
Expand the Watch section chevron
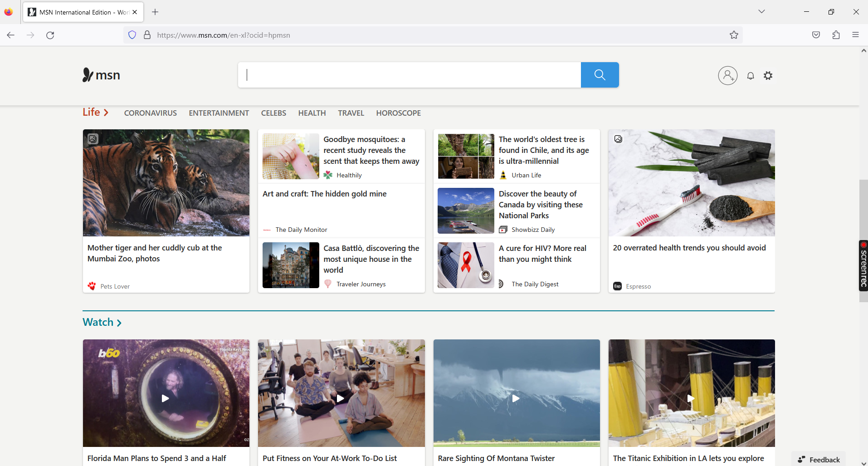(119, 322)
